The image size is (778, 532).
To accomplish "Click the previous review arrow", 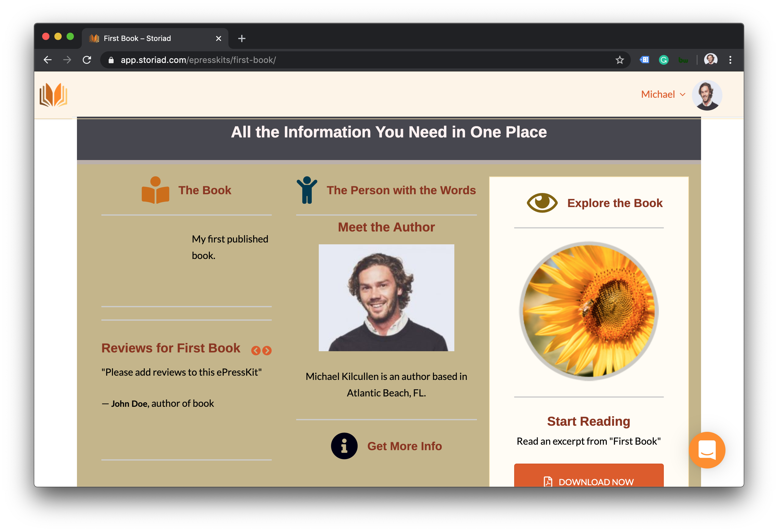I will tap(256, 351).
